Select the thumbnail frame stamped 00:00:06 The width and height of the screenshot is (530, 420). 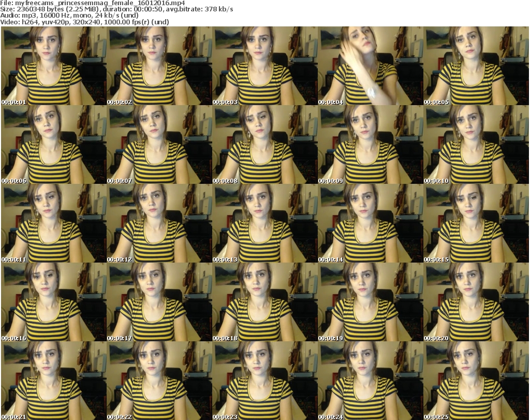coord(53,144)
